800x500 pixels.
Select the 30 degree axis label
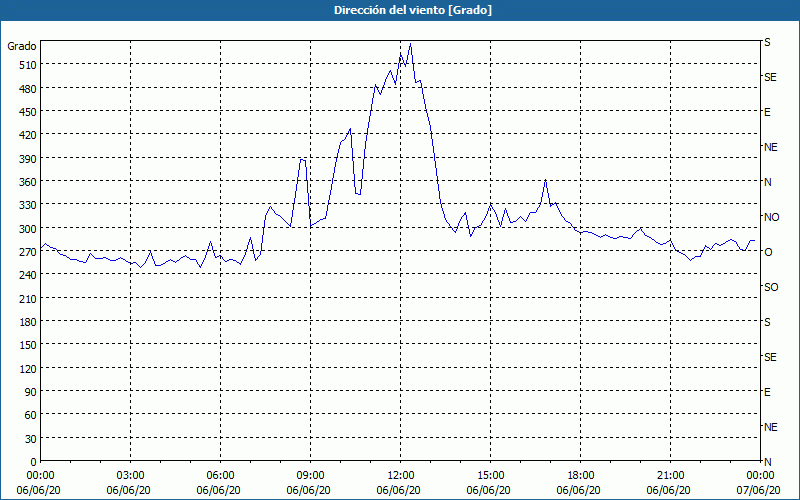(x=31, y=439)
